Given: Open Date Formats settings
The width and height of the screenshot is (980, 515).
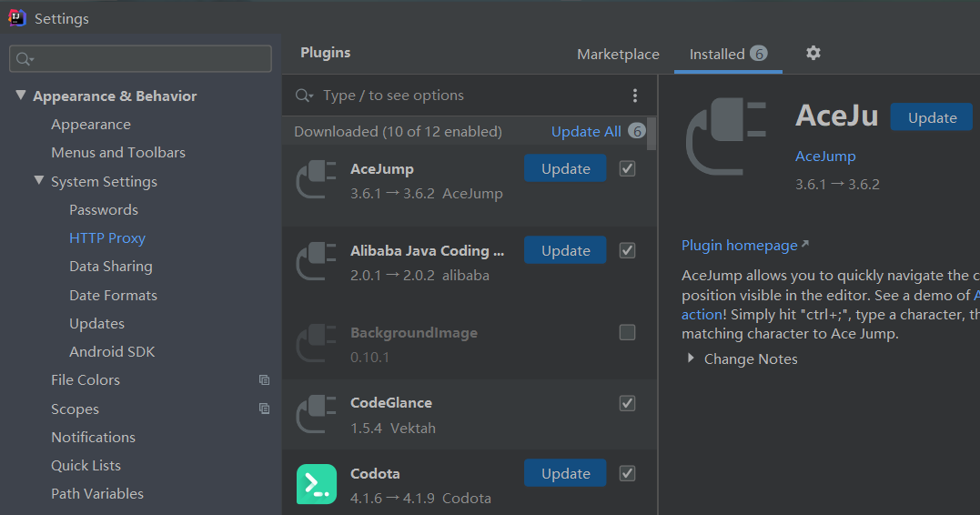Looking at the screenshot, I should pyautogui.click(x=113, y=295).
